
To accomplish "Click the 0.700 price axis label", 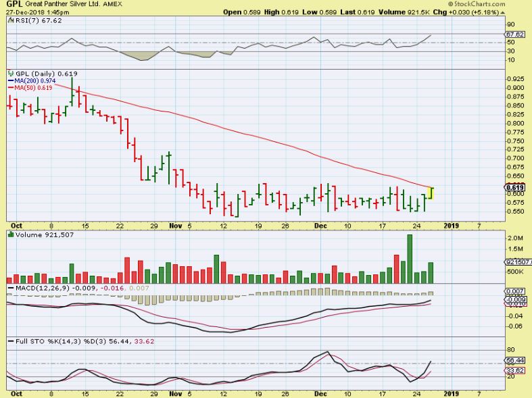I will (x=515, y=158).
